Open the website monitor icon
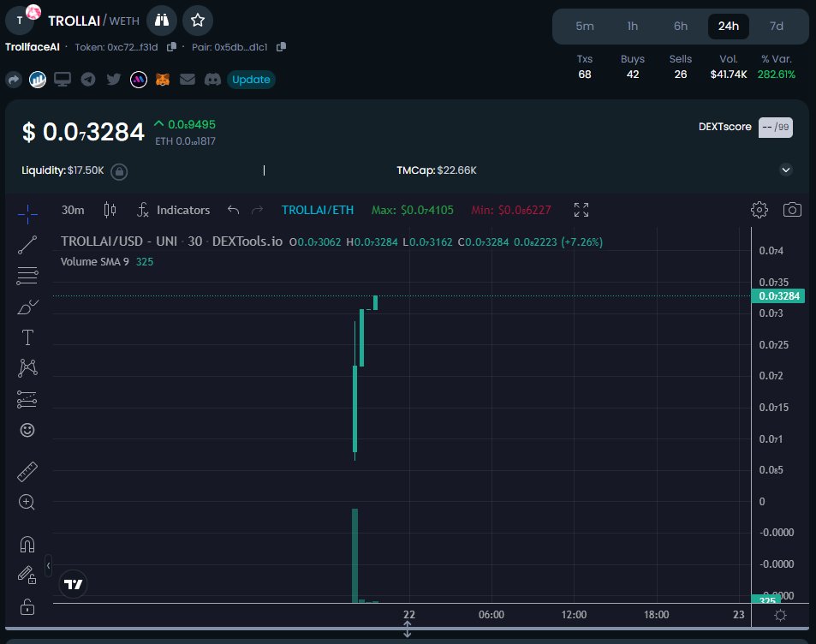Viewport: 816px width, 644px height. (63, 80)
